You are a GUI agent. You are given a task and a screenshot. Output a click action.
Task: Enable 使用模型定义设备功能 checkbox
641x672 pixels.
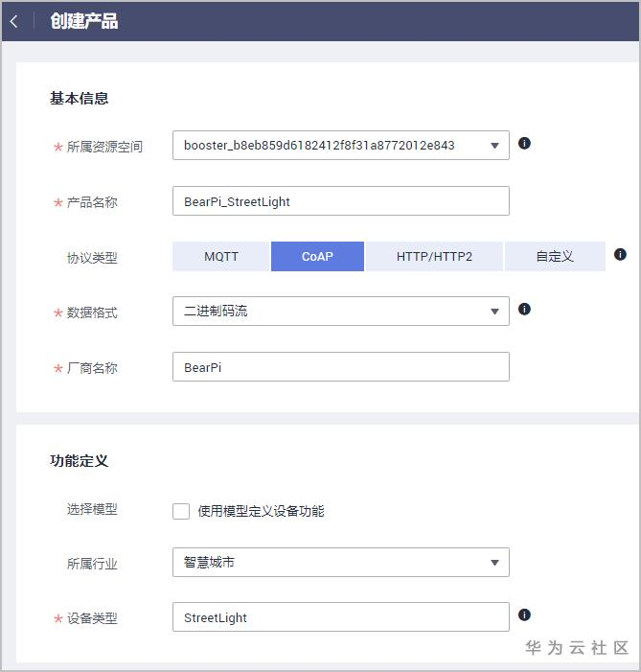(181, 511)
